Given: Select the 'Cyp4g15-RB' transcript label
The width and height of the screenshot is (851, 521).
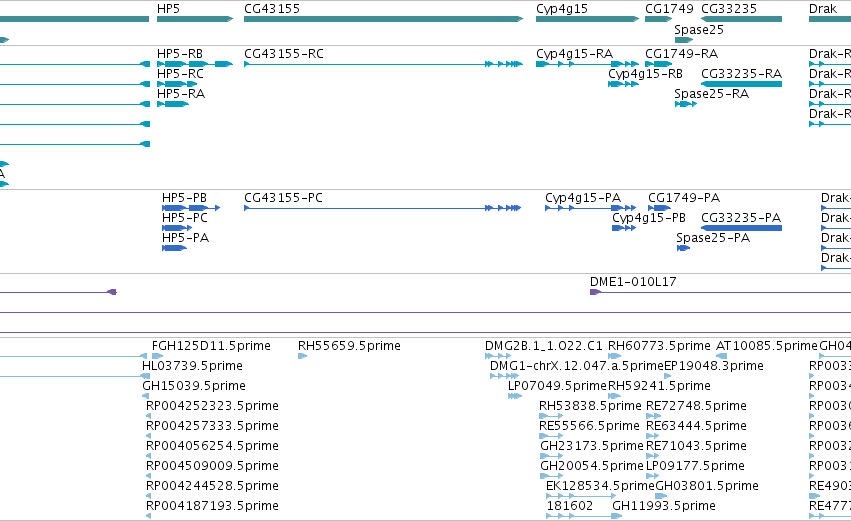Looking at the screenshot, I should click(x=645, y=74).
